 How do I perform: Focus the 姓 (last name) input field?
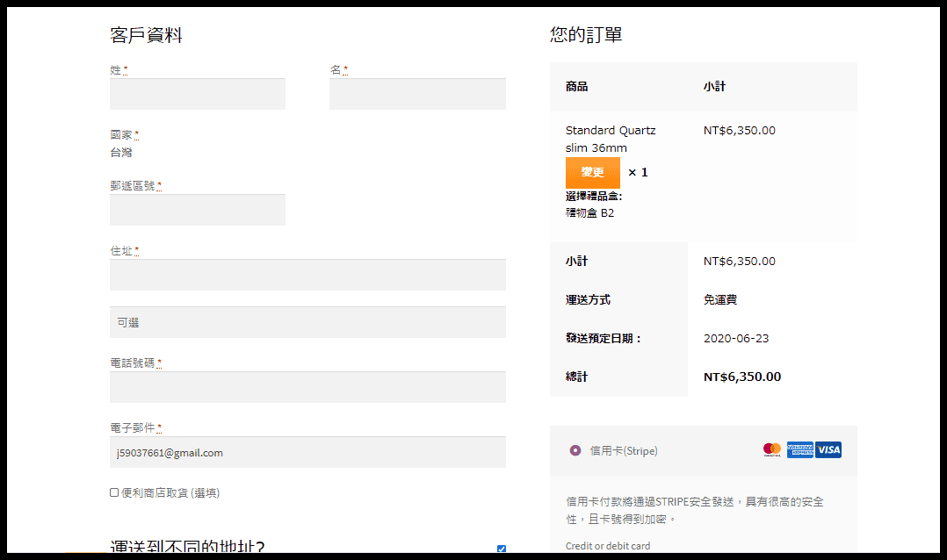(x=198, y=94)
